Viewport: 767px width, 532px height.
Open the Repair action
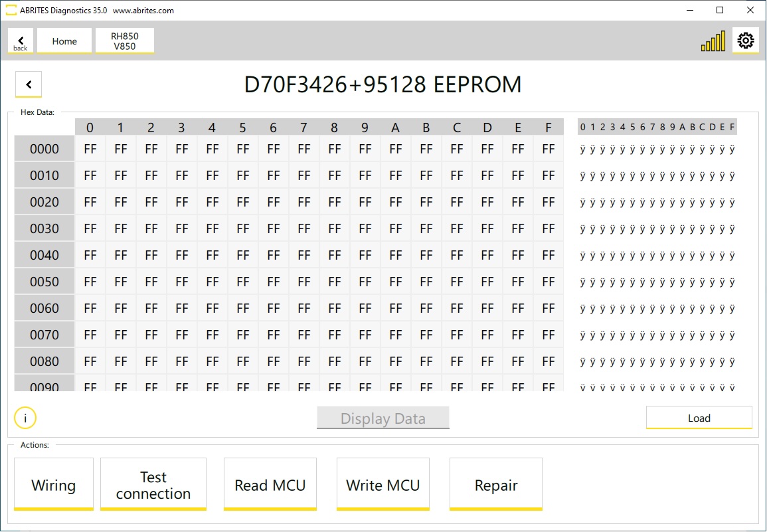(x=496, y=485)
